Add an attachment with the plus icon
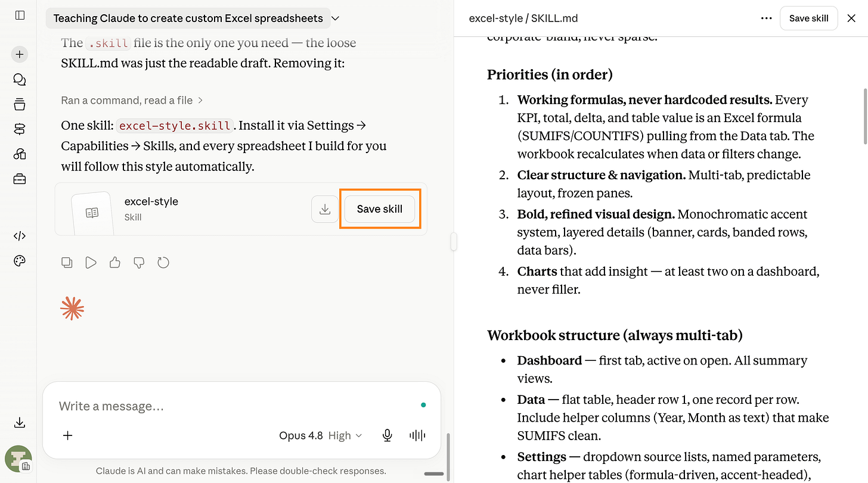 (x=68, y=435)
